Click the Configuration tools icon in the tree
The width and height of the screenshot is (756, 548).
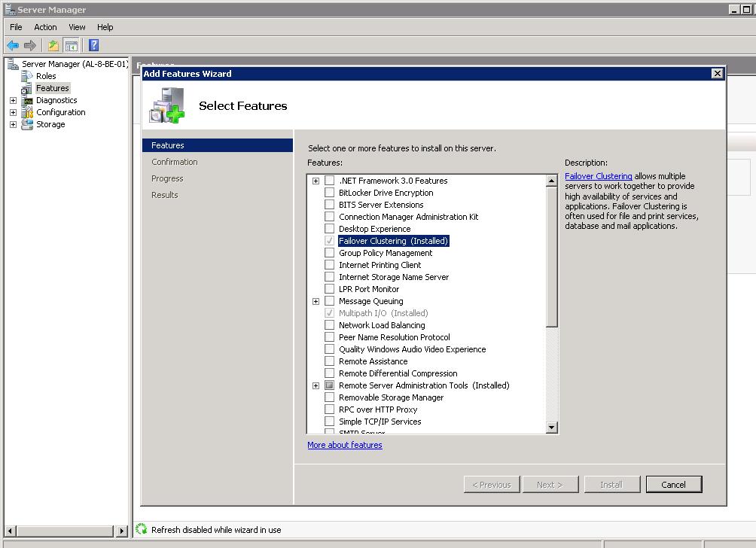[x=28, y=112]
